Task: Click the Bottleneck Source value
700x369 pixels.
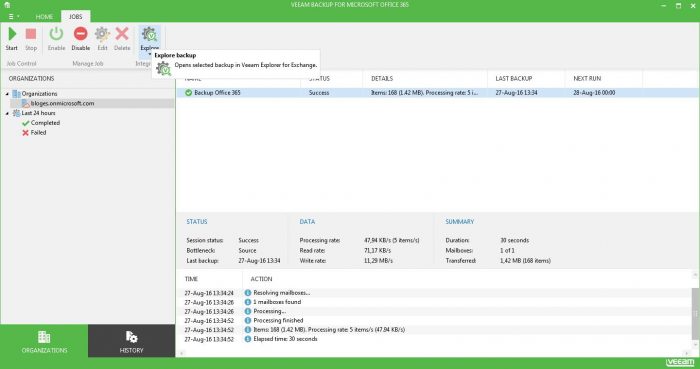Action: coord(247,251)
